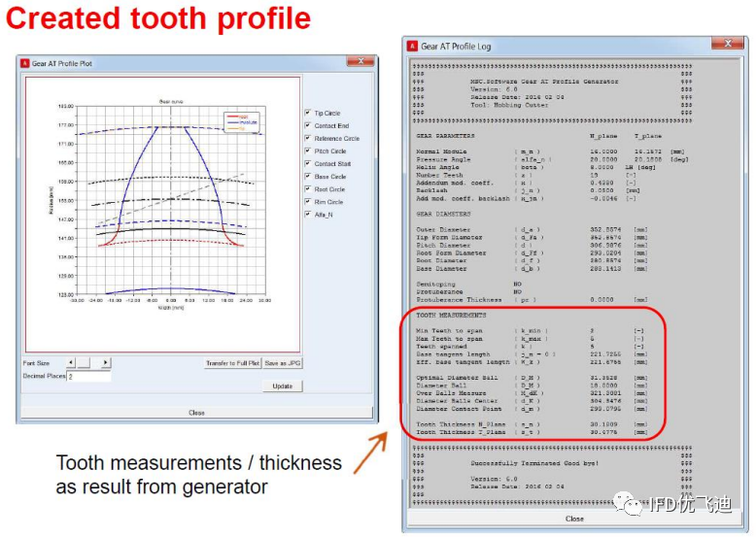Viewport: 756px width, 537px height.
Task: Toggle the Root Circle checkbox
Action: [x=308, y=188]
